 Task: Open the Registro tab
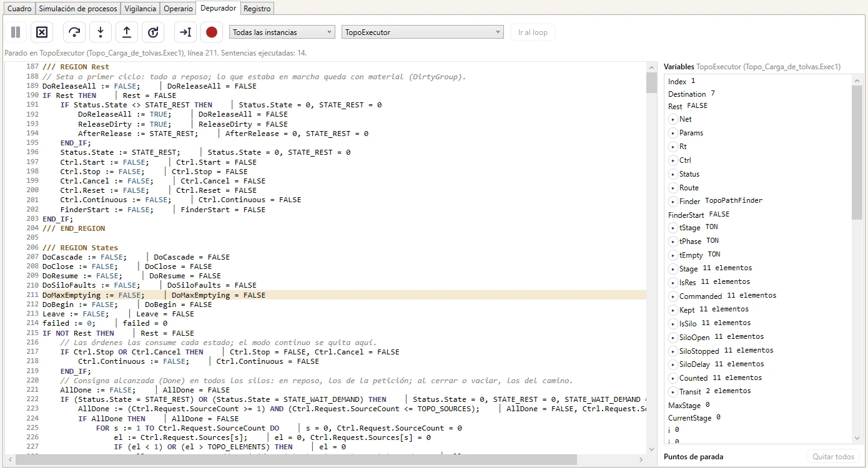pyautogui.click(x=257, y=9)
